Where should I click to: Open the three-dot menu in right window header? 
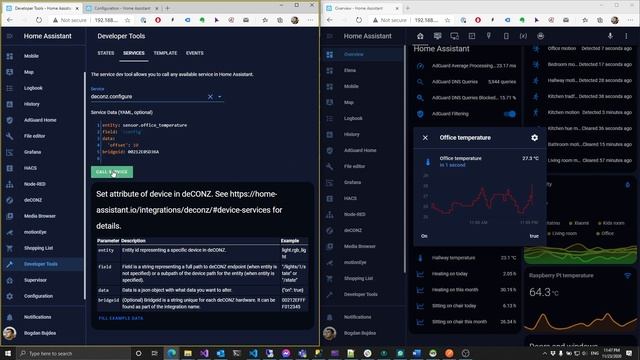click(x=626, y=36)
